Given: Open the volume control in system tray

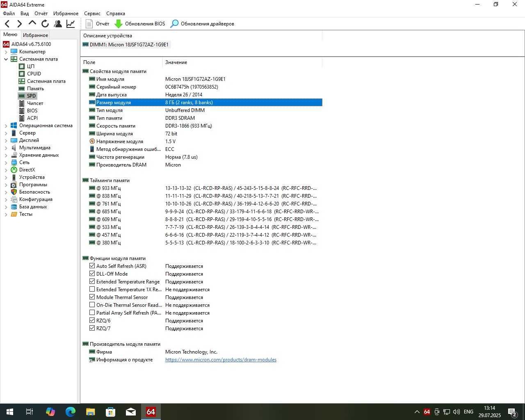Looking at the screenshot, I should (x=457, y=412).
